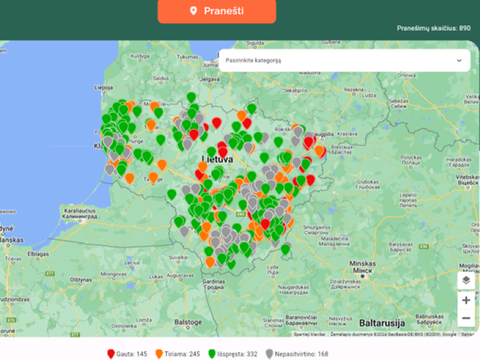This screenshot has width=480, height=360.
Task: Click the orange Pranešti report button
Action: (x=217, y=11)
